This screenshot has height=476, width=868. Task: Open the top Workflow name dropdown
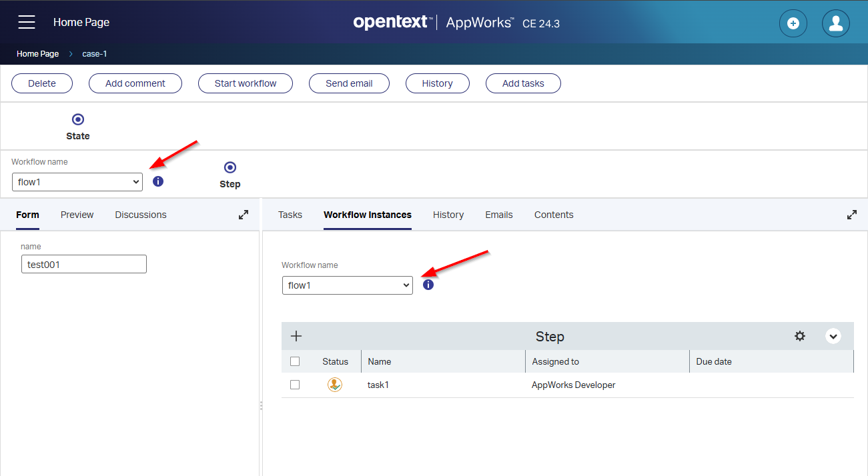(x=77, y=181)
